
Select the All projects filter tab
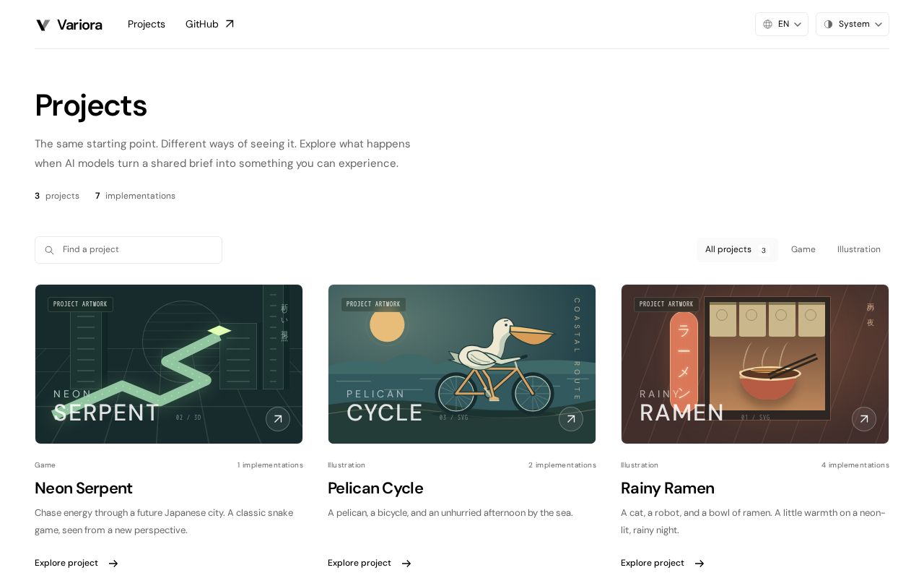(x=737, y=249)
